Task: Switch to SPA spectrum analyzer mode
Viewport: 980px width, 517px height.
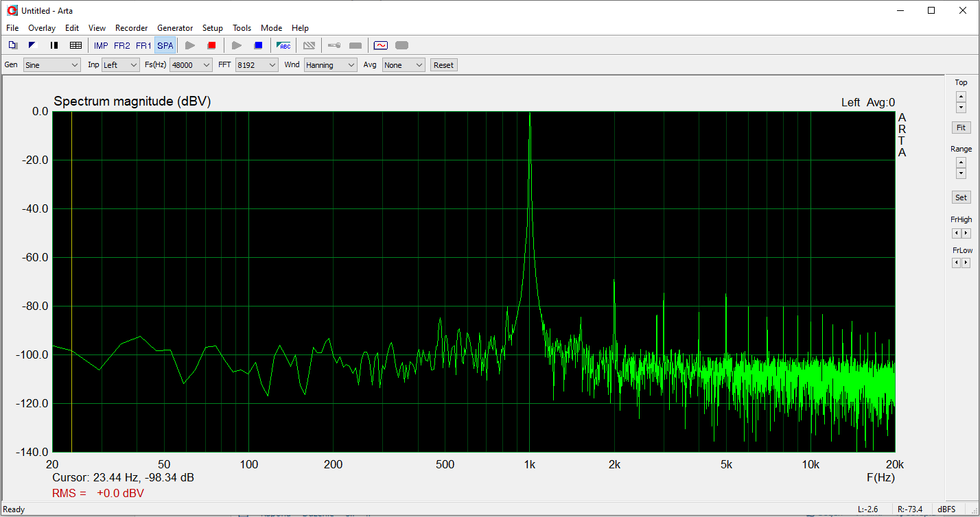Action: tap(165, 45)
